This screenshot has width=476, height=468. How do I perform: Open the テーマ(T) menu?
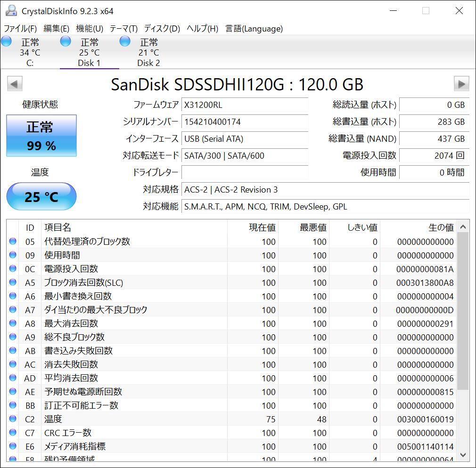pos(123,29)
